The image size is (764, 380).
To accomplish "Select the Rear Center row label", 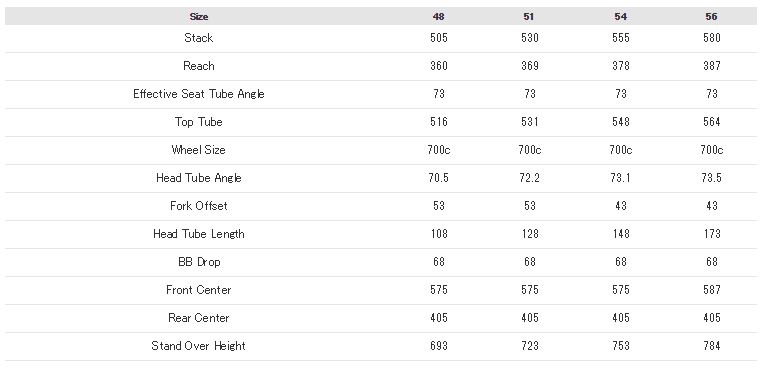I will coord(199,318).
